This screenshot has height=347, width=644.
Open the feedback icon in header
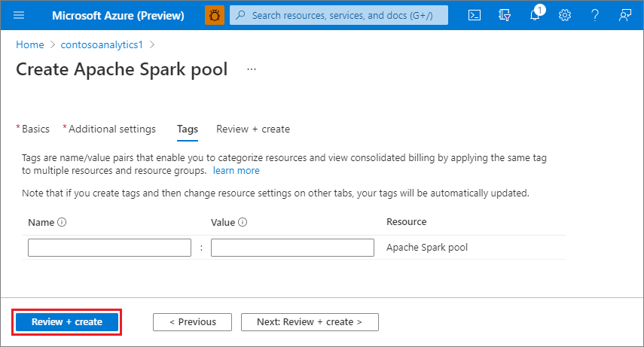click(624, 15)
